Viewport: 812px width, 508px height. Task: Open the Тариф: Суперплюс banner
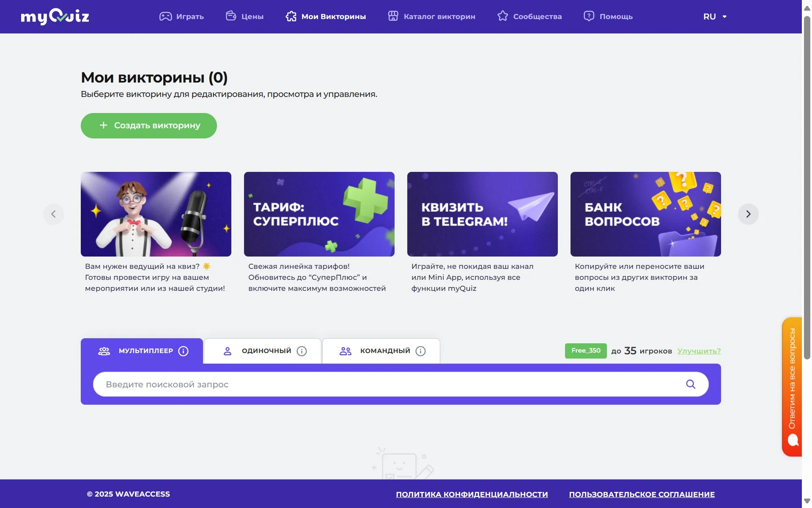coord(319,214)
